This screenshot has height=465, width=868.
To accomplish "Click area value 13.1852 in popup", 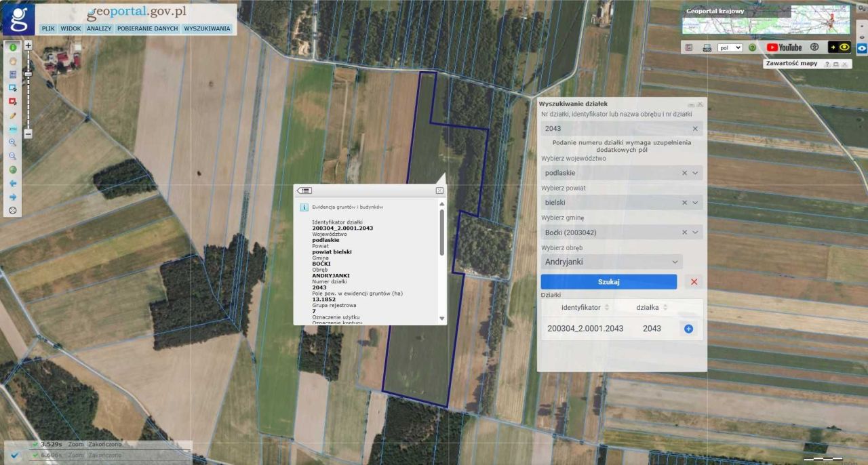I will (x=323, y=299).
